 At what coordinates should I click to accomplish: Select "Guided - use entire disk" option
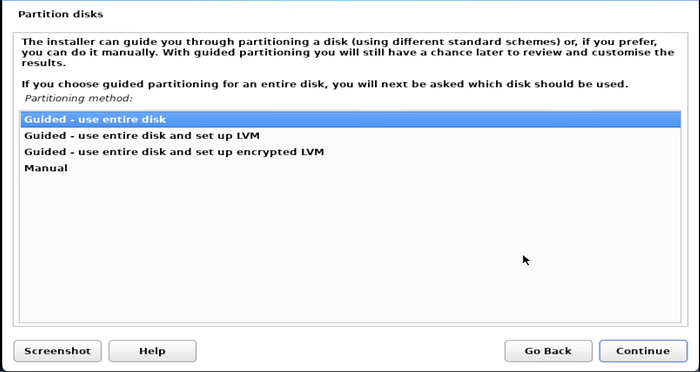click(350, 120)
